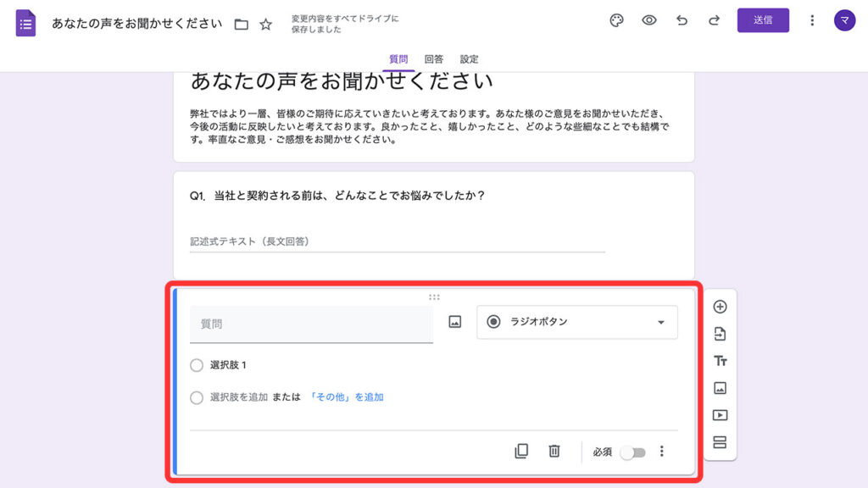Open the Google Forms home icon
868x488 pixels.
tap(25, 23)
